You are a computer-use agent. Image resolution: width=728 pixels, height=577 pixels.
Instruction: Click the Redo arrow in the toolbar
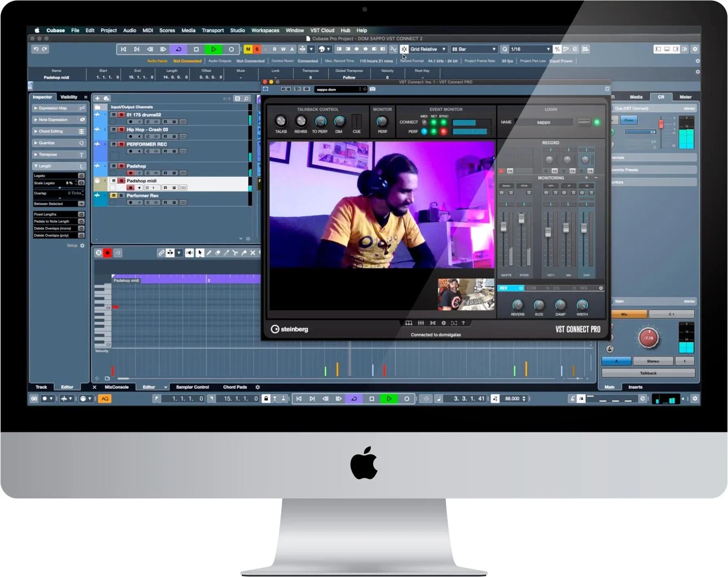[45, 49]
